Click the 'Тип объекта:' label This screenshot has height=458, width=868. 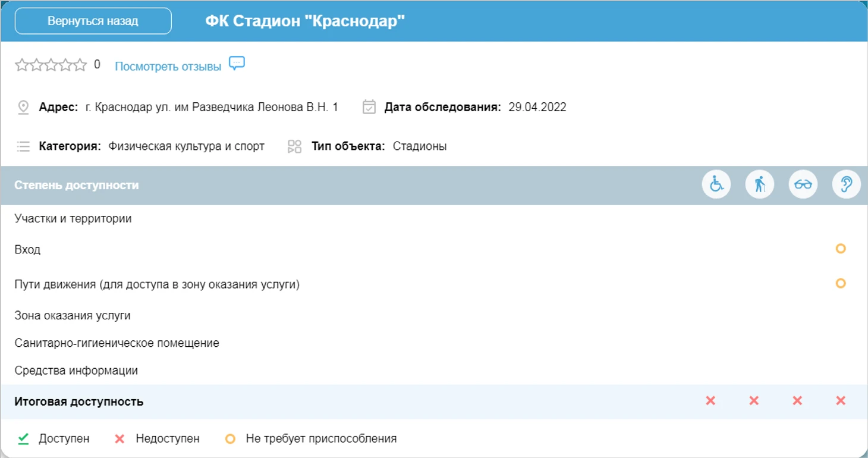[x=348, y=146]
